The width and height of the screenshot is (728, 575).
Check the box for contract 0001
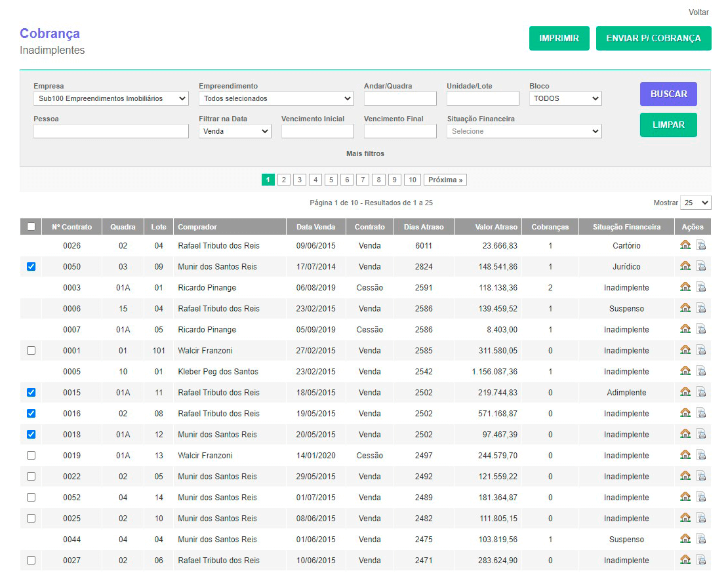click(31, 351)
